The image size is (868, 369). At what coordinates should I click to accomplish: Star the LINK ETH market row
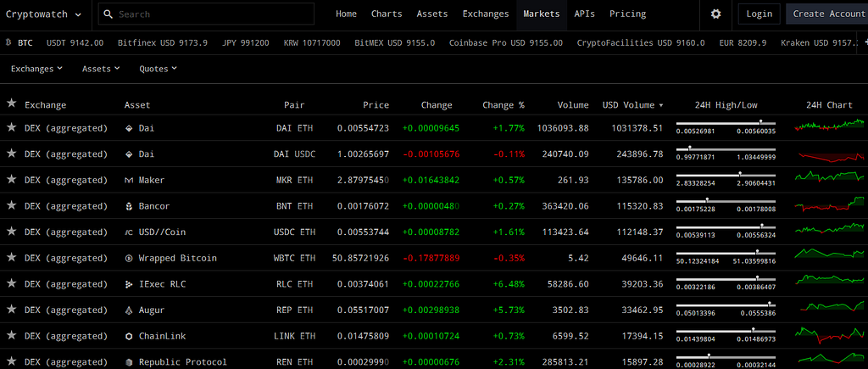[11, 336]
